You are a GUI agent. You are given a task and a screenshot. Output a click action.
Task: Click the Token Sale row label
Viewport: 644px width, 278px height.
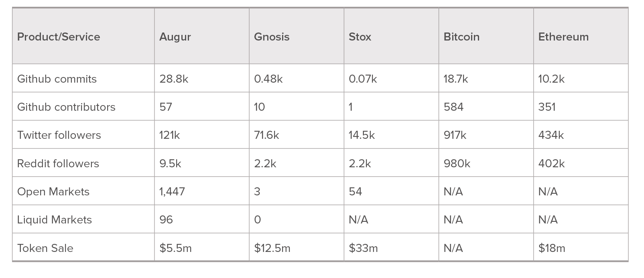[83, 248]
